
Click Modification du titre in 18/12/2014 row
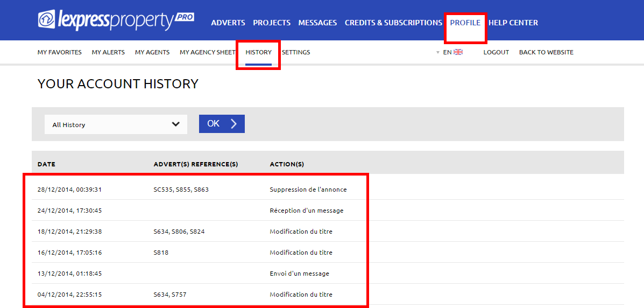301,232
